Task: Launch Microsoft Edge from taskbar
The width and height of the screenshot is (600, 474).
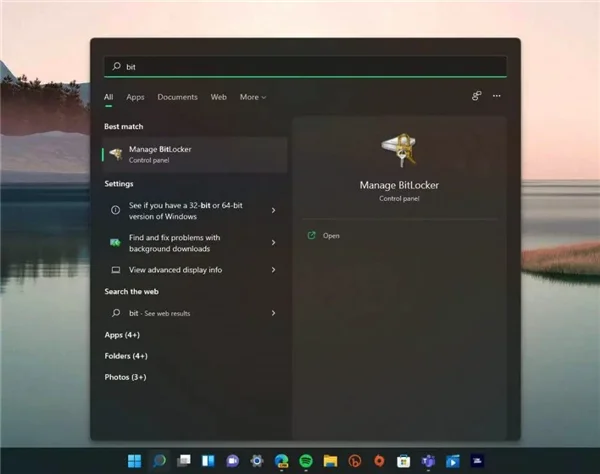Action: pyautogui.click(x=281, y=461)
